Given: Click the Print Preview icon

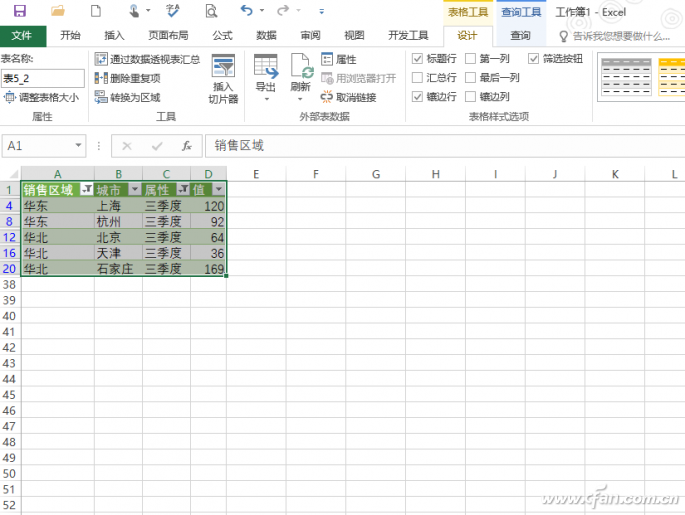Looking at the screenshot, I should 211,11.
